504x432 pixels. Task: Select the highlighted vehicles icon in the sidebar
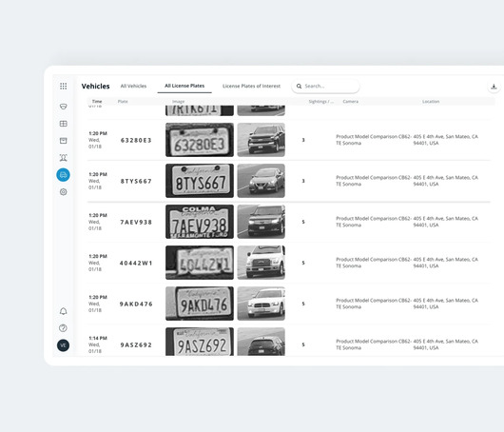pyautogui.click(x=64, y=175)
